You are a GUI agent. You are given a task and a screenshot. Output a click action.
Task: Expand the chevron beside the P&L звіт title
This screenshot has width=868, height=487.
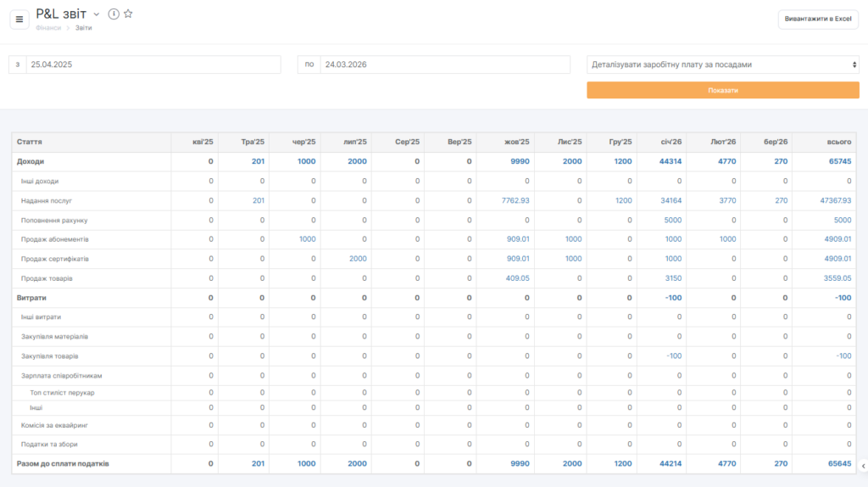coord(97,14)
